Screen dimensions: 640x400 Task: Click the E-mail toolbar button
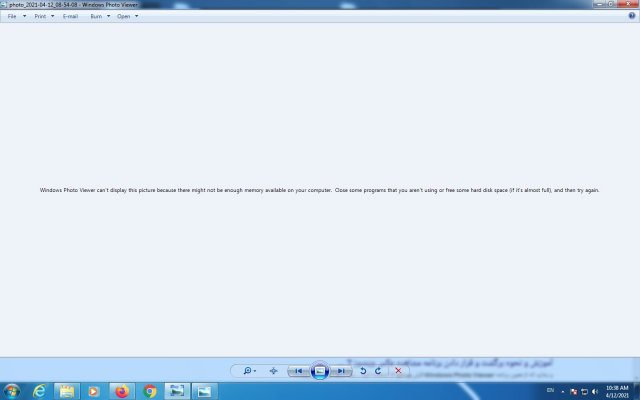click(x=70, y=16)
